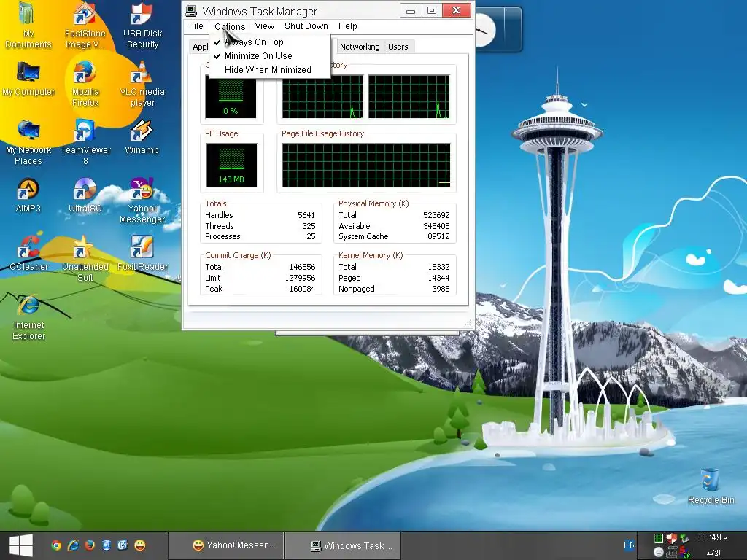Image resolution: width=747 pixels, height=560 pixels.
Task: Click the Handles value 5641
Action: pyautogui.click(x=306, y=215)
